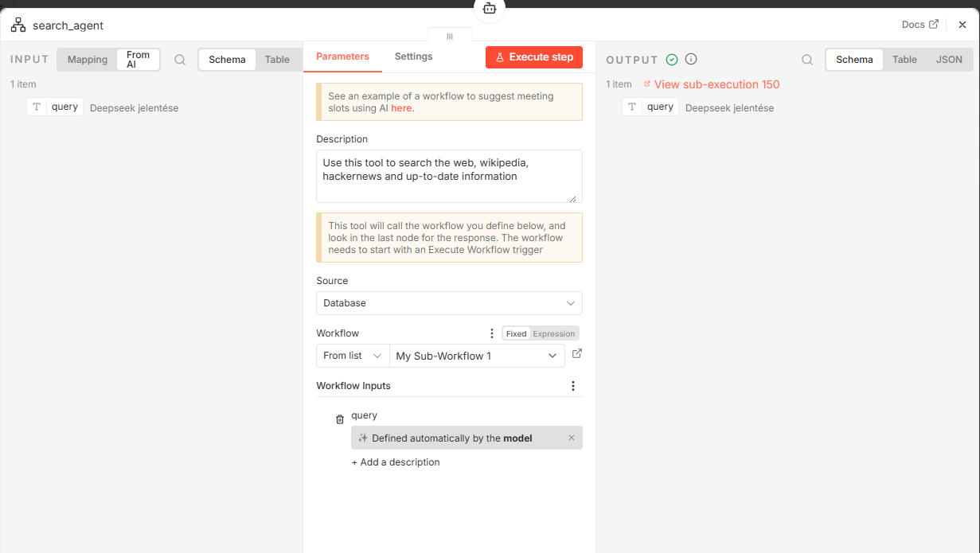Open the From list dropdown
This screenshot has width=980, height=553.
[x=353, y=356]
